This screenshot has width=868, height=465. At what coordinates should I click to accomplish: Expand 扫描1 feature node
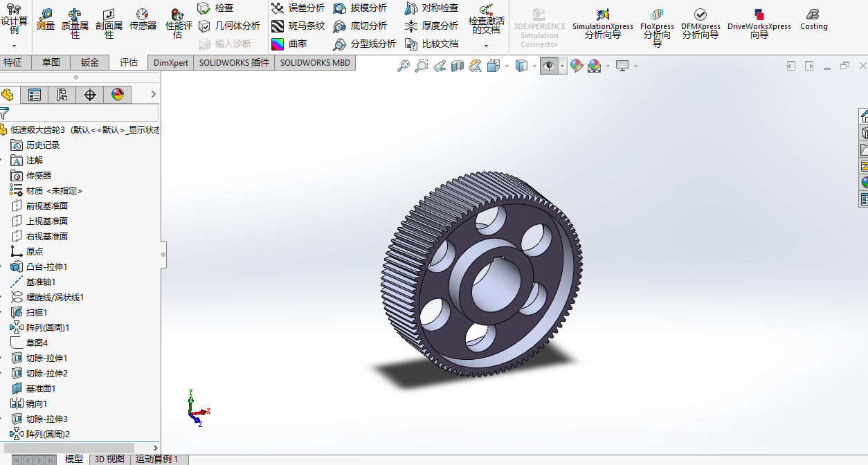(x=1, y=313)
